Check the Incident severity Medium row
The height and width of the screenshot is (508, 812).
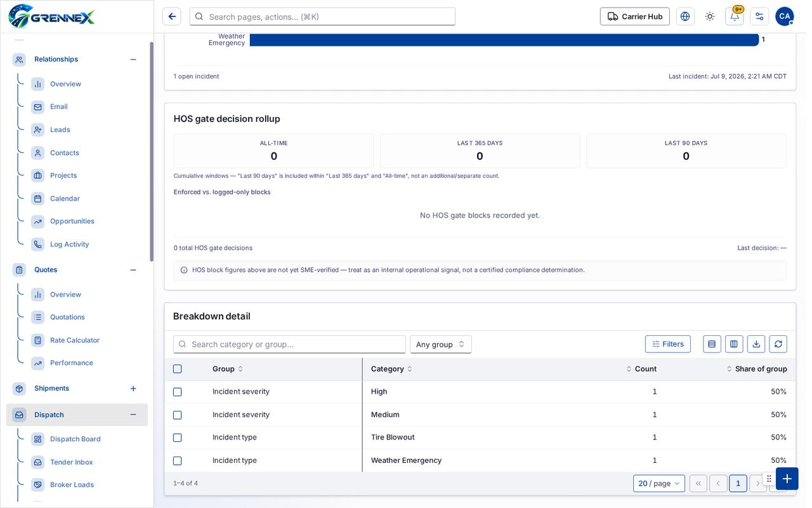(x=178, y=415)
